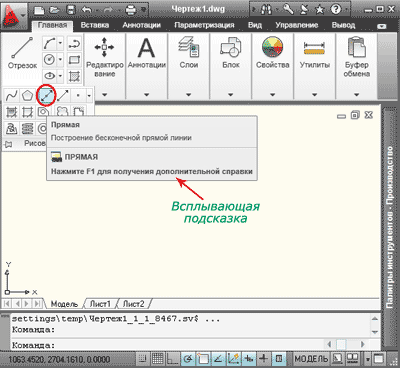The image size is (400, 368).
Task: Open the quick access toolbar customize dropdown
Action: pyautogui.click(x=144, y=10)
